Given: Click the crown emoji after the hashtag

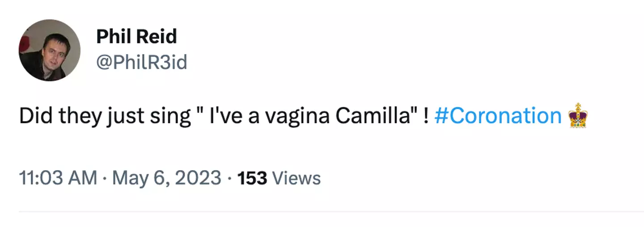Looking at the screenshot, I should [578, 116].
